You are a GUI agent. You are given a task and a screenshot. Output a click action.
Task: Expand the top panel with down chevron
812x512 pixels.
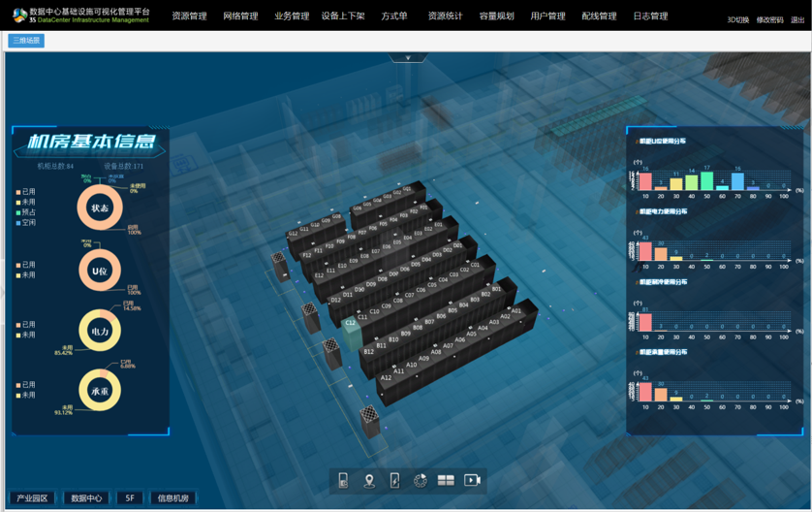(x=407, y=58)
